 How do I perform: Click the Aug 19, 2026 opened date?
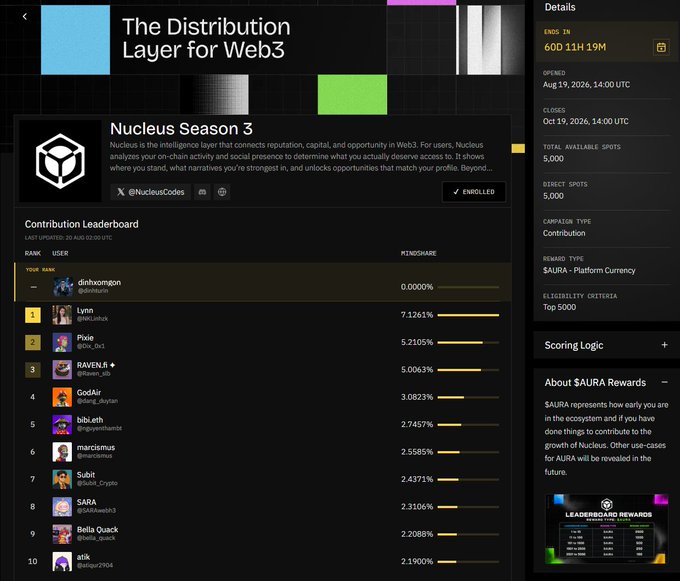[586, 85]
